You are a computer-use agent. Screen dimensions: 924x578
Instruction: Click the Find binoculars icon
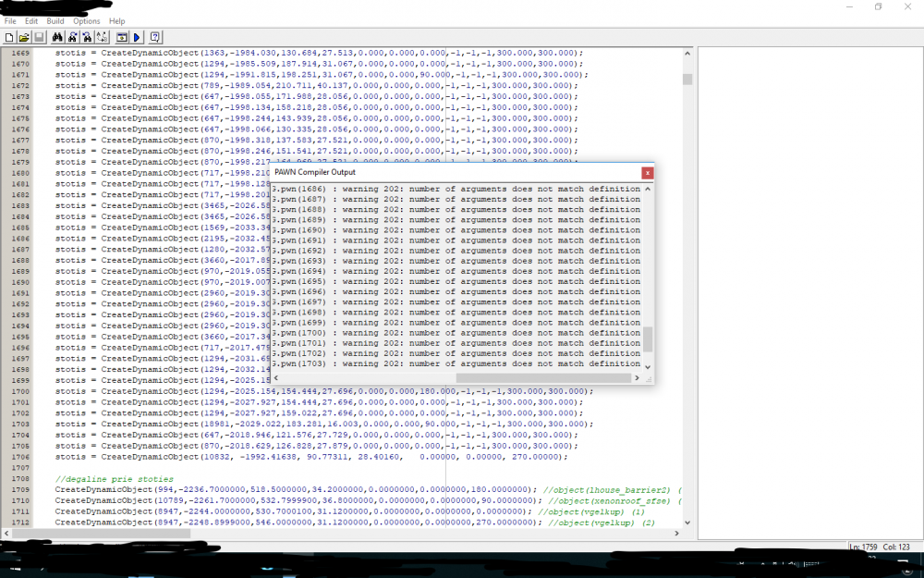click(57, 37)
